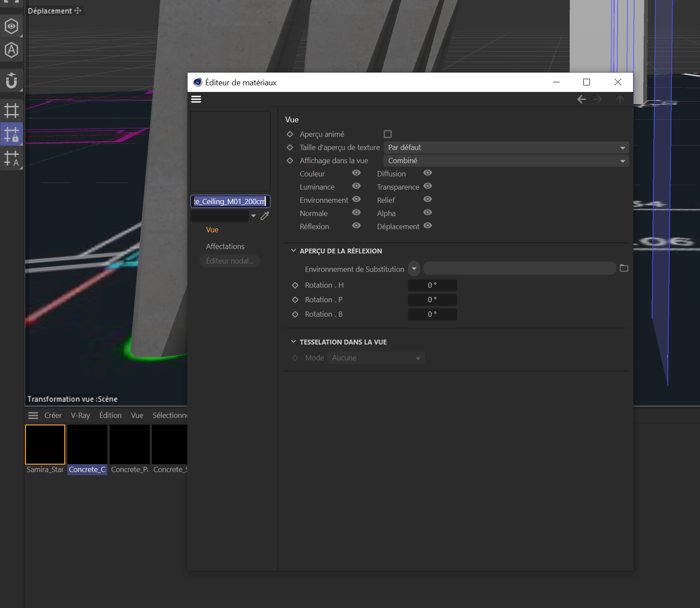Click the Éditeur nodal... button

230,261
